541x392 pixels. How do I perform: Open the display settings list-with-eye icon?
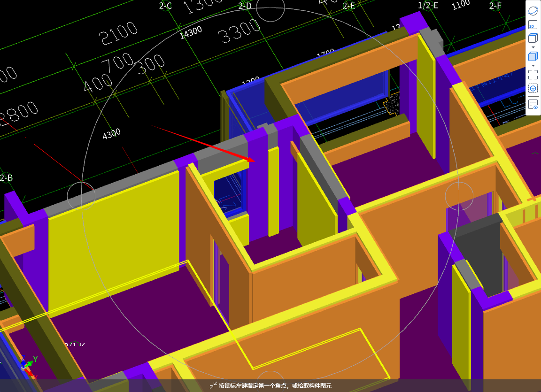533,105
